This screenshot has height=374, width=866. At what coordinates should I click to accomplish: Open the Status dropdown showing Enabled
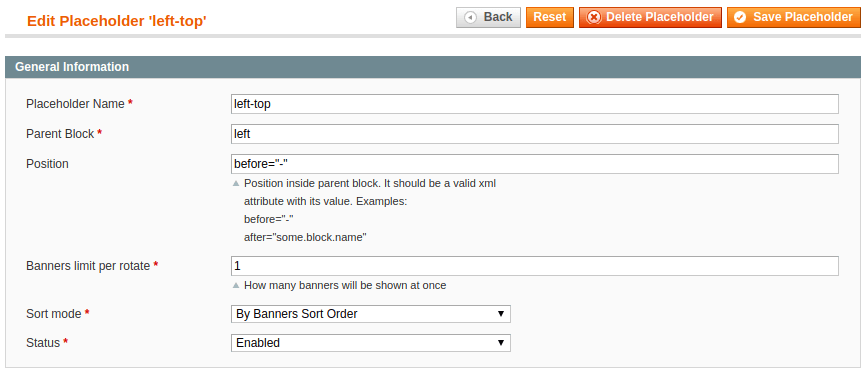(x=371, y=343)
